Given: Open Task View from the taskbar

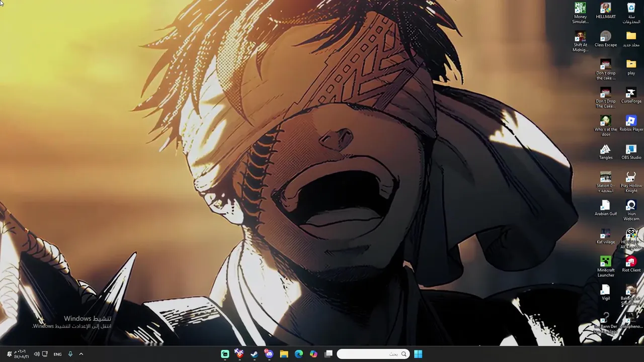Looking at the screenshot, I should click(x=329, y=354).
